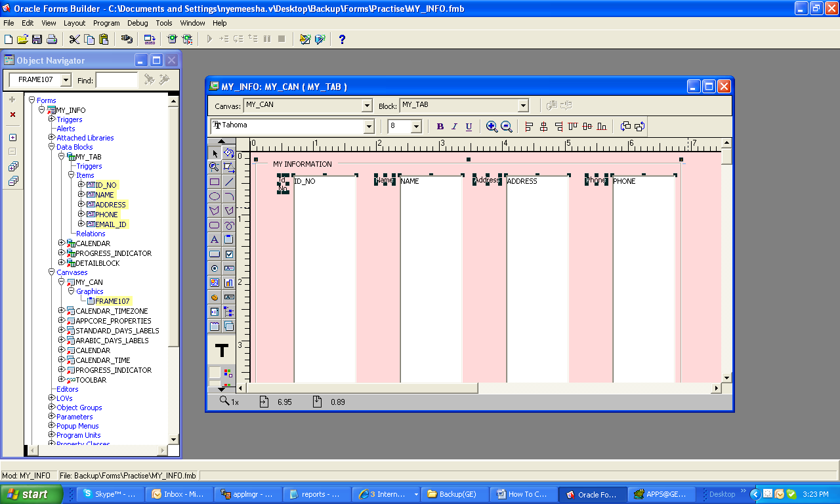Switch to Skype taskbar button

click(x=108, y=494)
